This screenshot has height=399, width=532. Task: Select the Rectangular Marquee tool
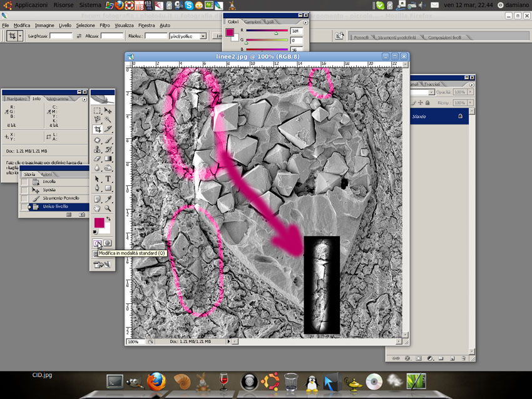98,111
